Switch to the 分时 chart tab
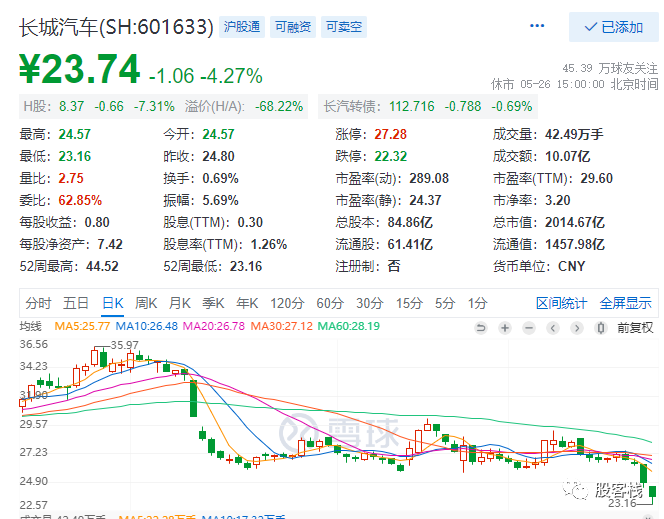Screen dimensions: 664x519 click(x=38, y=303)
